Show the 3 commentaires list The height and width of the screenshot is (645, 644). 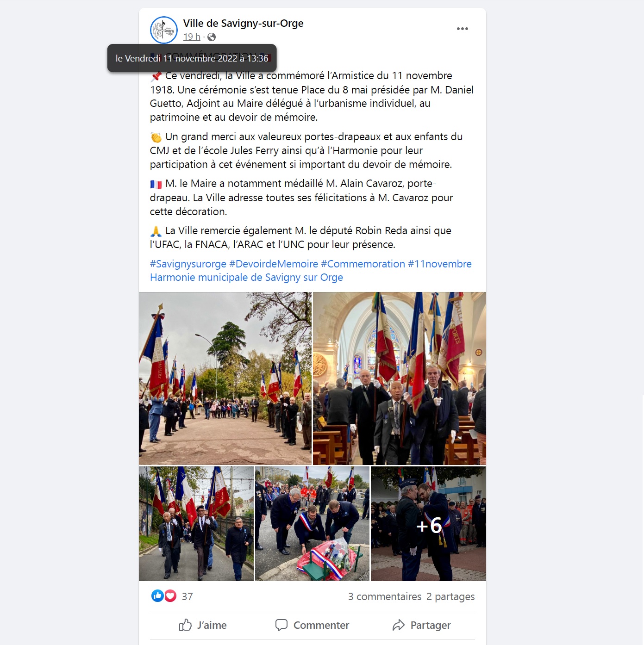point(385,596)
